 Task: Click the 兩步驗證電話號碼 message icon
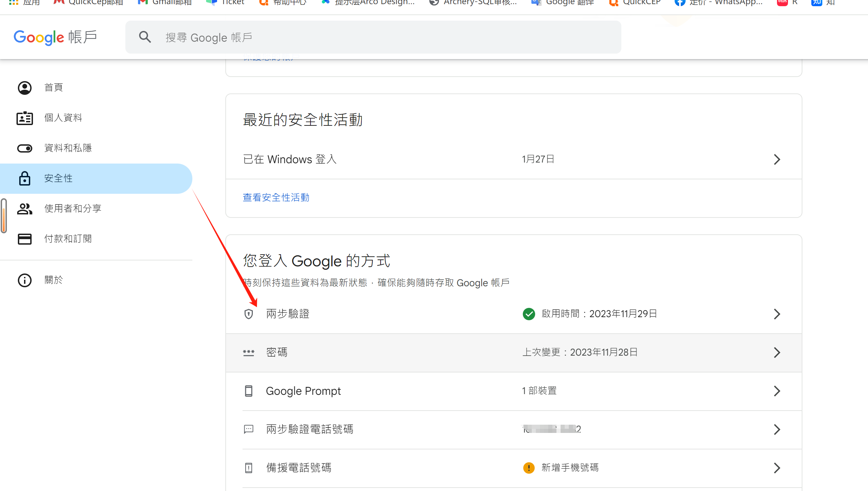tap(249, 429)
